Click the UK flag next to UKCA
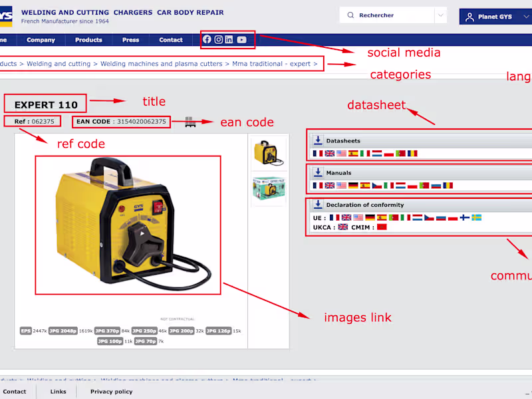The width and height of the screenshot is (532, 399). click(x=342, y=227)
